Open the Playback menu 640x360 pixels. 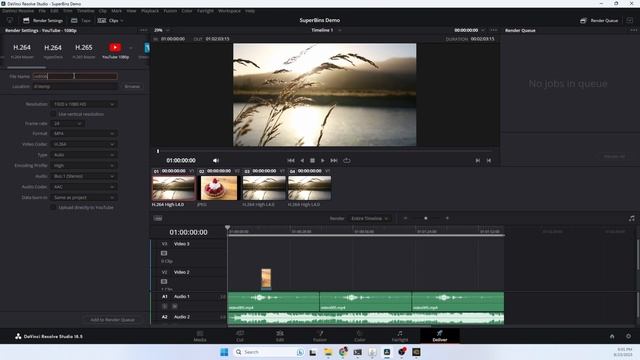[150, 11]
